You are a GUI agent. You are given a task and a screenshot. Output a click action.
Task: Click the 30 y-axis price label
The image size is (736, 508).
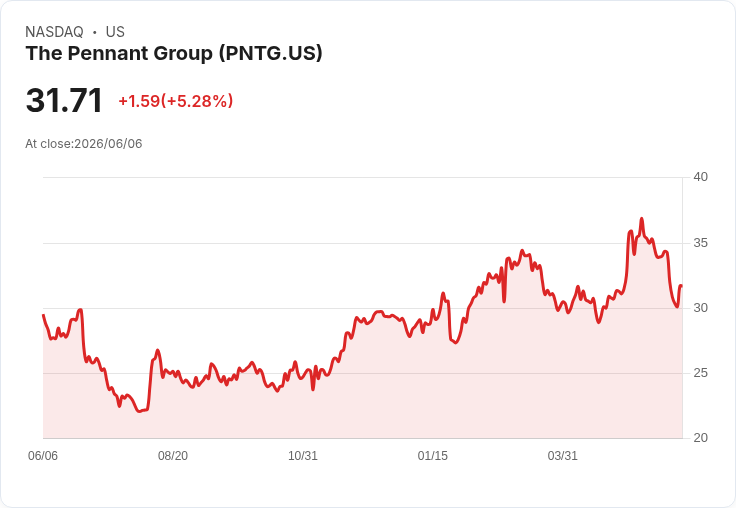[x=700, y=308]
